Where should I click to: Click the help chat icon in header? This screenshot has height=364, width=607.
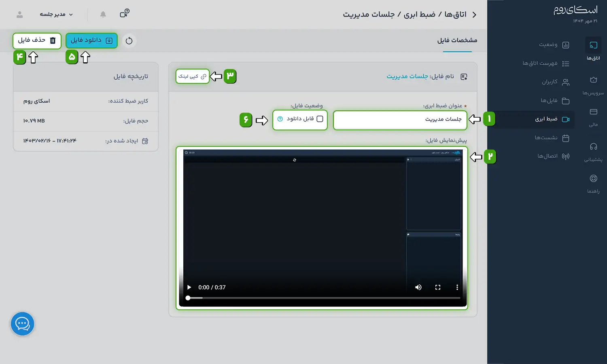tap(124, 14)
